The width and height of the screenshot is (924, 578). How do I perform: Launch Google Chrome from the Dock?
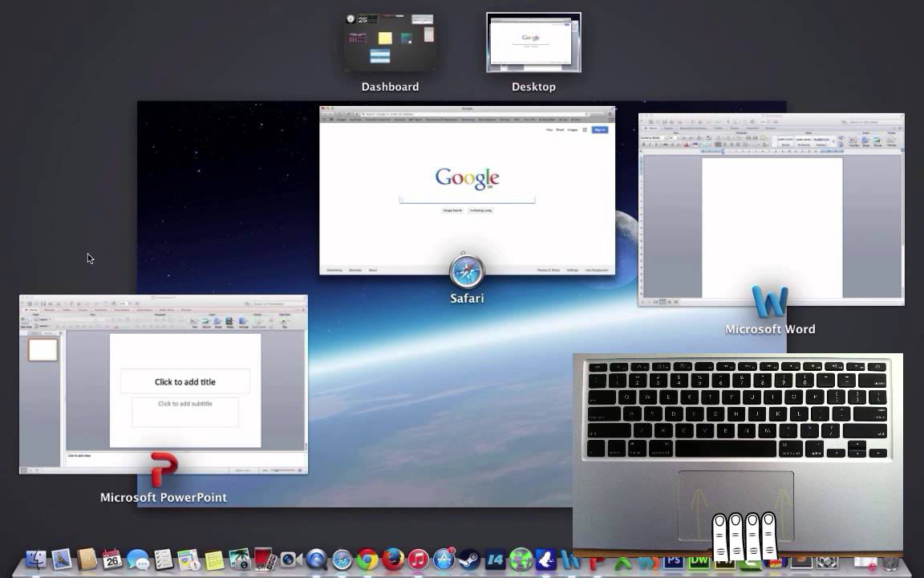coord(367,559)
